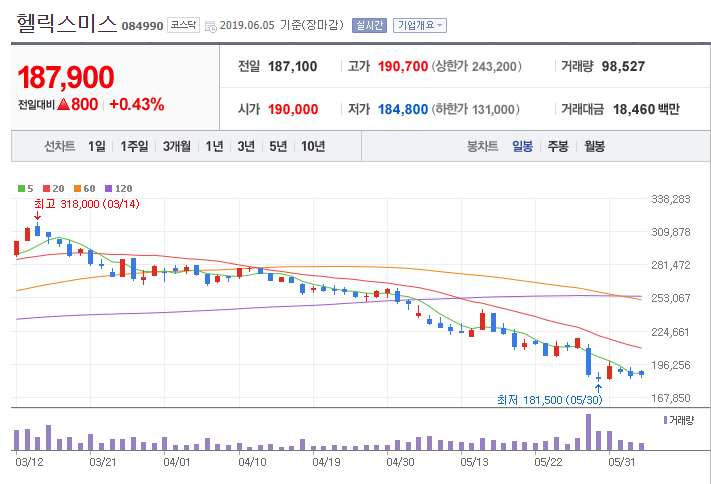Click the orange 60-day moving average legend
Viewport: 711px width, 484px height.
(84, 188)
